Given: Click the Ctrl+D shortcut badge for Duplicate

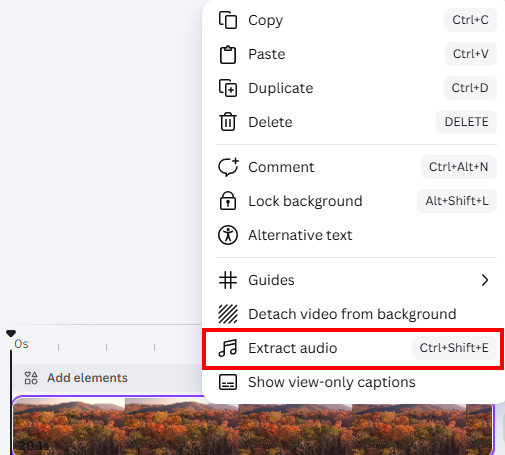Looking at the screenshot, I should (x=470, y=88).
